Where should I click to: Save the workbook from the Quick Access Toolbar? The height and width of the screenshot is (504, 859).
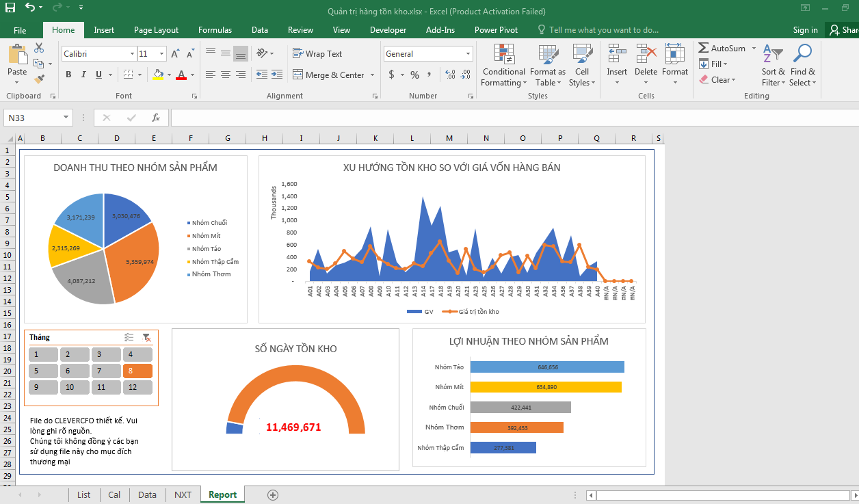coord(10,8)
